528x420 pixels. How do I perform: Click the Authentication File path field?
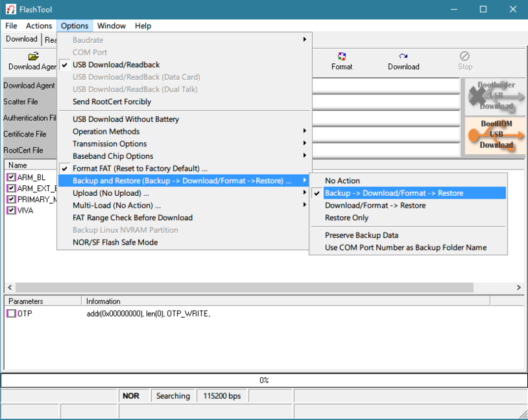coord(386,118)
